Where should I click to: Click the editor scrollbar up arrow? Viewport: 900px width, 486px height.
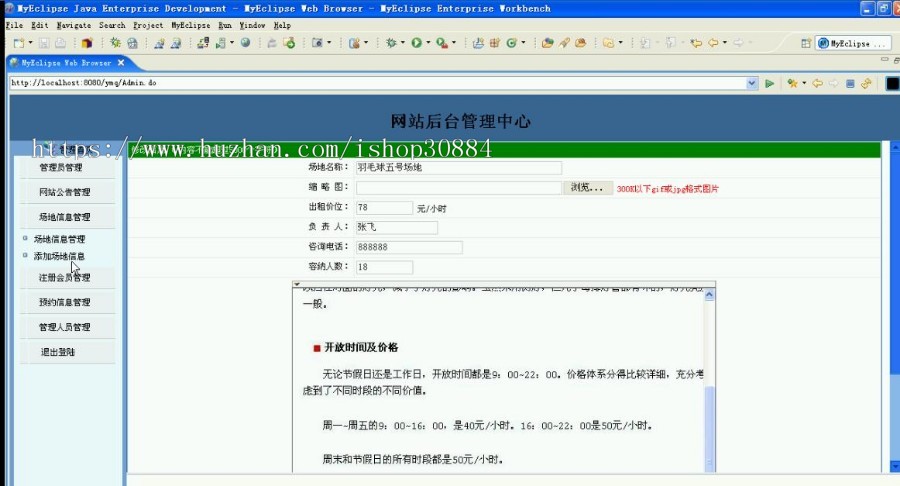[709, 295]
